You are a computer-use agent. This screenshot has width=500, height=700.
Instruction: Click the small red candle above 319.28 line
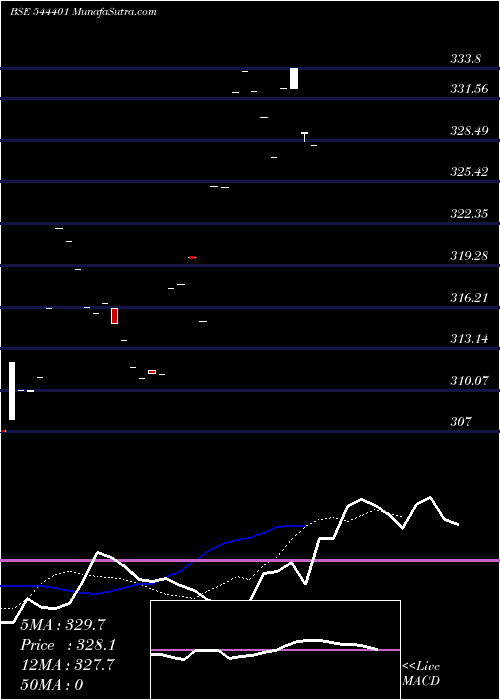tap(192, 258)
